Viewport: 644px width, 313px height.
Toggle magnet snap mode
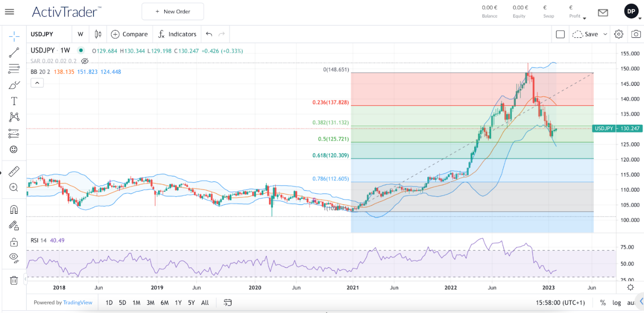(14, 209)
